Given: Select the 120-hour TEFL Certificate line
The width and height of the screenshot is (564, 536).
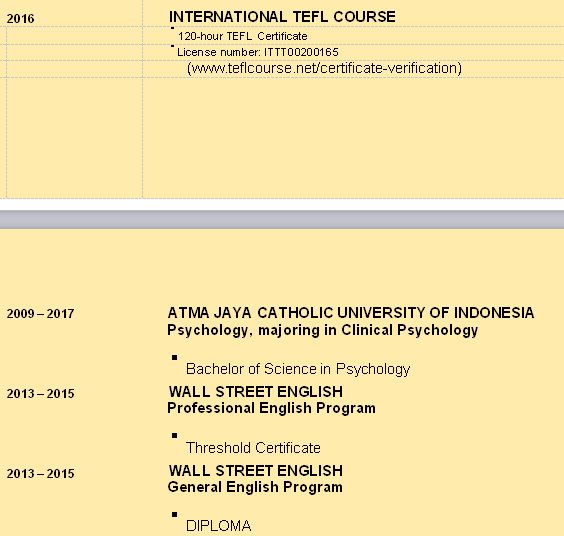Looking at the screenshot, I should [243, 36].
